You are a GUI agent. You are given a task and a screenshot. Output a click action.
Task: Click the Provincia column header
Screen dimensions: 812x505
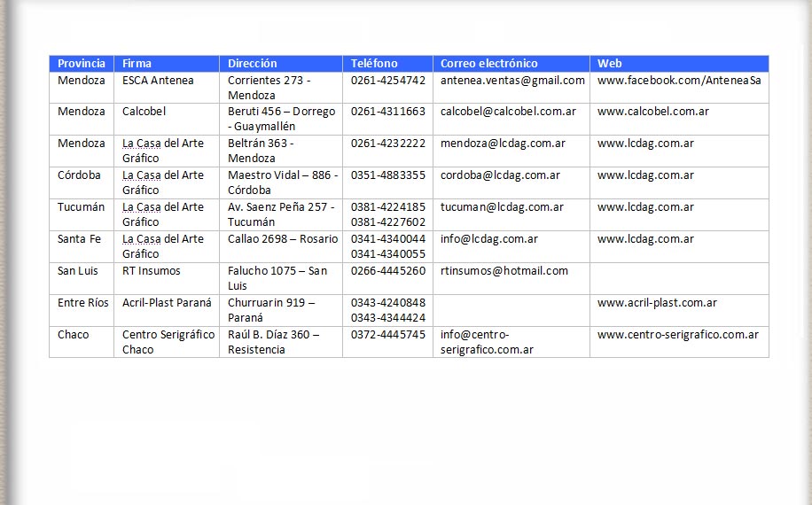click(81, 64)
